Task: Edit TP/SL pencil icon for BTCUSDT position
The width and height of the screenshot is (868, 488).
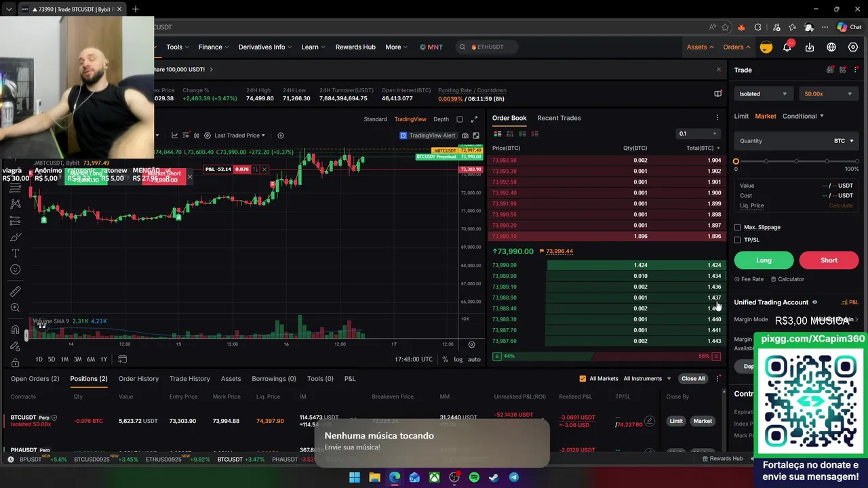Action: tap(650, 421)
